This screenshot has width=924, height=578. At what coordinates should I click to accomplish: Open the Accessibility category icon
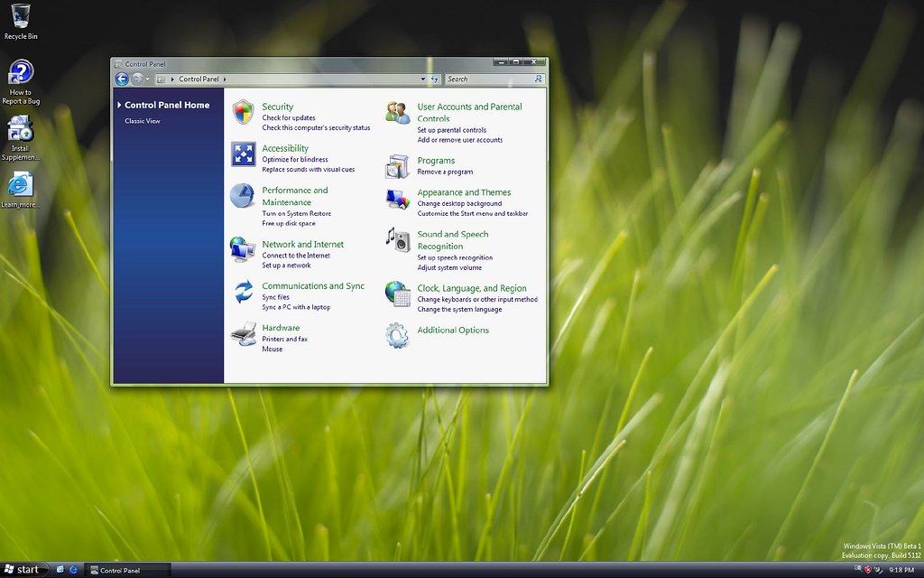(243, 154)
